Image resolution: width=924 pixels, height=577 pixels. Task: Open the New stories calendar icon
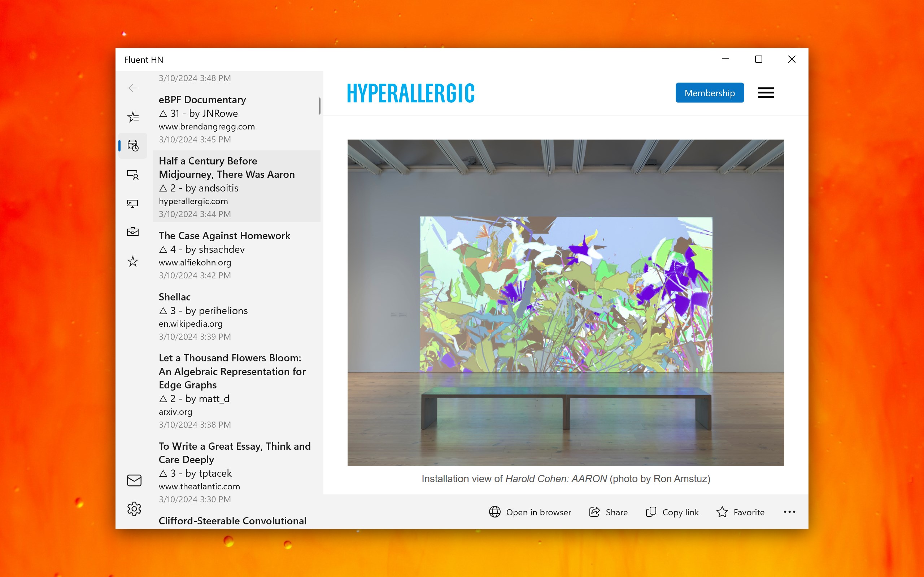point(132,145)
